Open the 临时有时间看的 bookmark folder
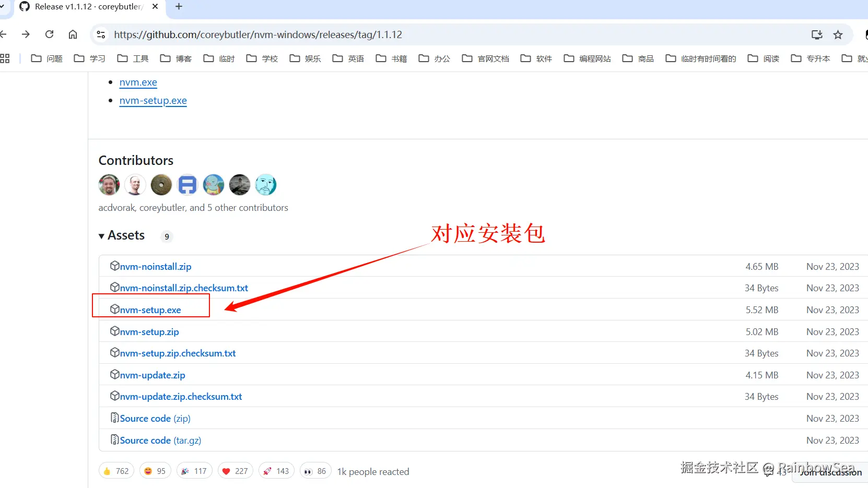This screenshot has height=488, width=868. click(x=701, y=58)
